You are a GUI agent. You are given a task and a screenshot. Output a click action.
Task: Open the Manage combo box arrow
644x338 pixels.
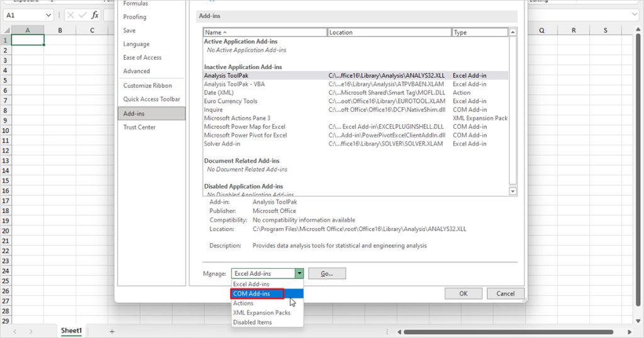pos(299,273)
